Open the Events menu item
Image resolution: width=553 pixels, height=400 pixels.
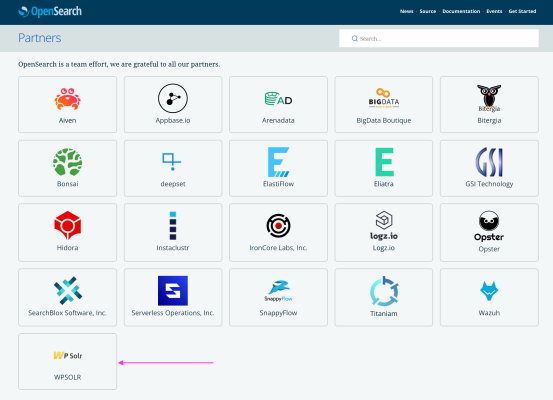[494, 11]
